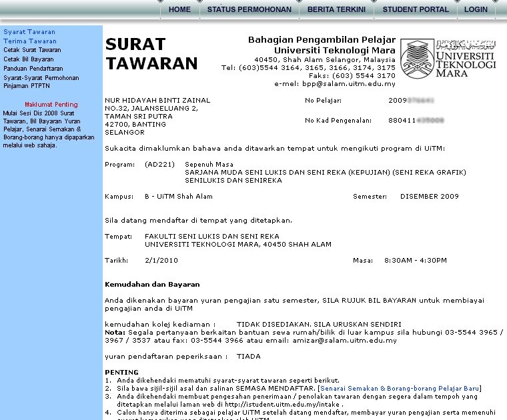This screenshot has width=507, height=420.
Task: Open STUDENT PORTAL from top navigation
Action: pyautogui.click(x=416, y=9)
